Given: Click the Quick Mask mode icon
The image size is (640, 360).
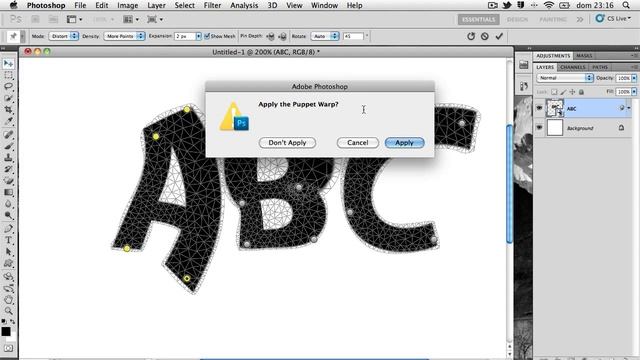Looking at the screenshot, I should 8,348.
